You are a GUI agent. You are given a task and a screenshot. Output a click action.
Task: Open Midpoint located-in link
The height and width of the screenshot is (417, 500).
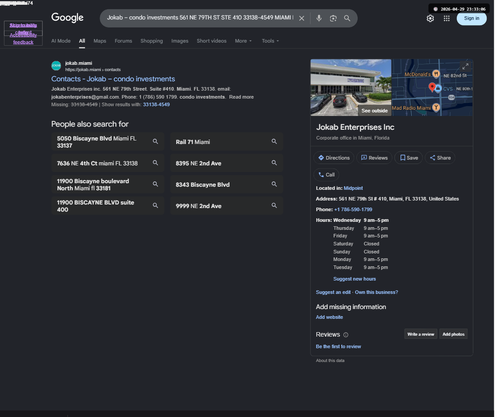pyautogui.click(x=353, y=188)
